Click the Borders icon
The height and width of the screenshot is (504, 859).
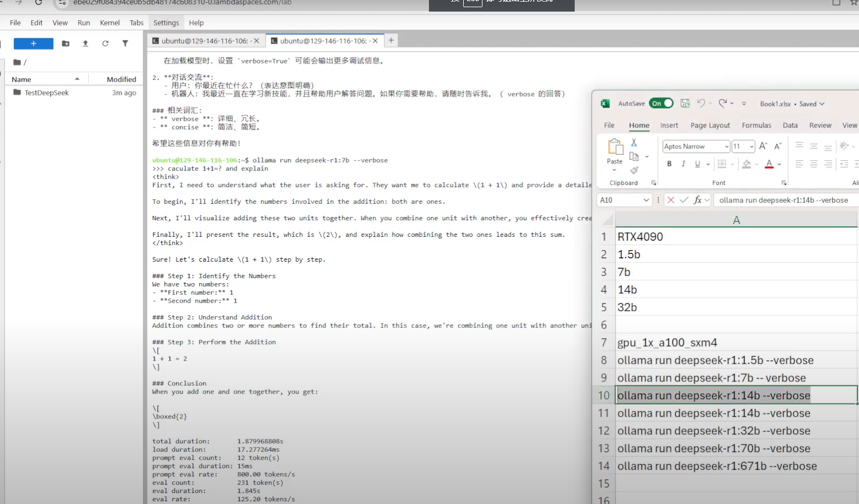point(722,164)
